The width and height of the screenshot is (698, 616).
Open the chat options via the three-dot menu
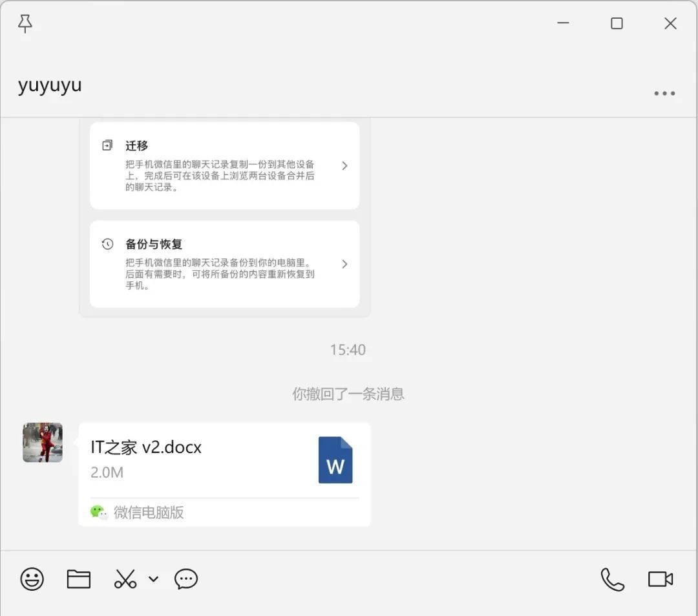coord(664,93)
